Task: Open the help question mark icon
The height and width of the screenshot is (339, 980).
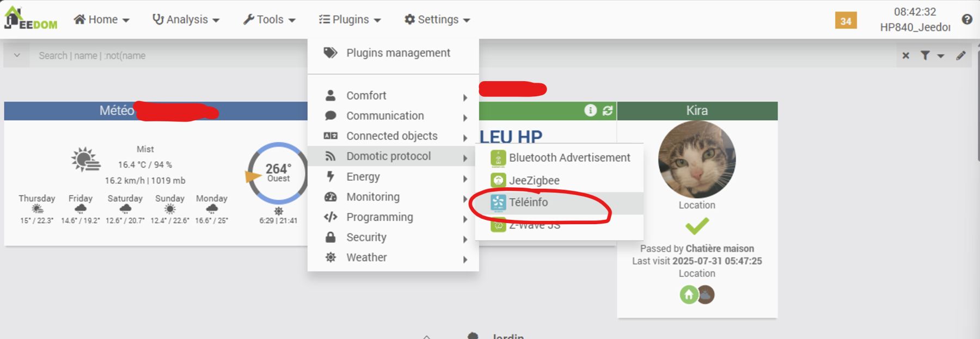Action: click(x=967, y=20)
